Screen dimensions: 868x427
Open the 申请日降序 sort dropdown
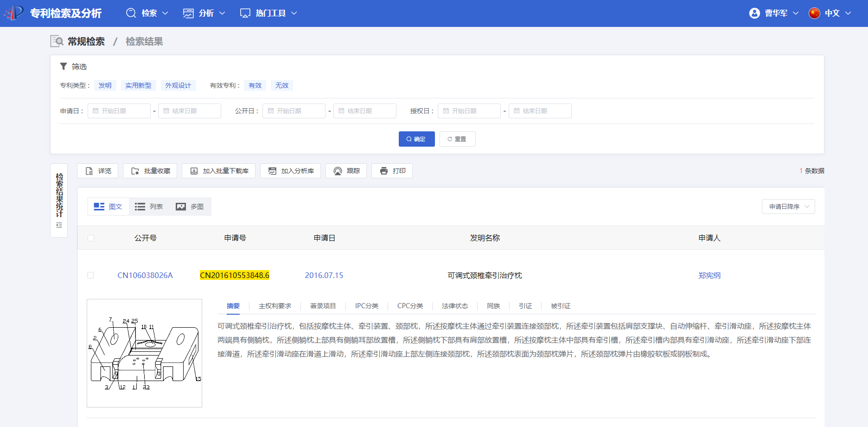click(x=788, y=207)
